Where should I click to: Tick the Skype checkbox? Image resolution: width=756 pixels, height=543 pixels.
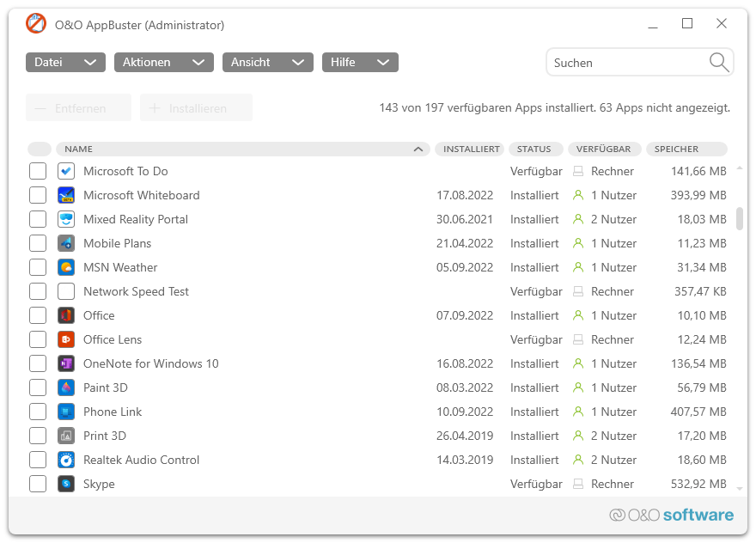click(x=38, y=484)
